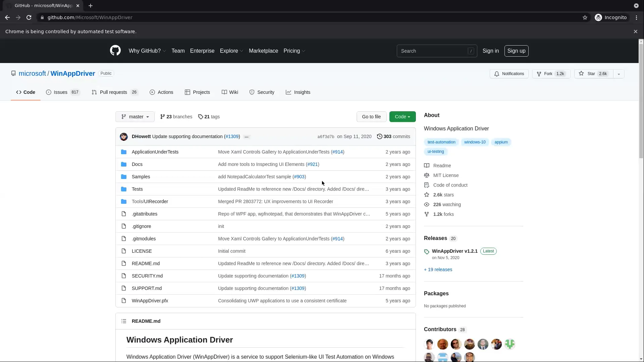
Task: Bookmark this page with star icon
Action: tap(585, 17)
